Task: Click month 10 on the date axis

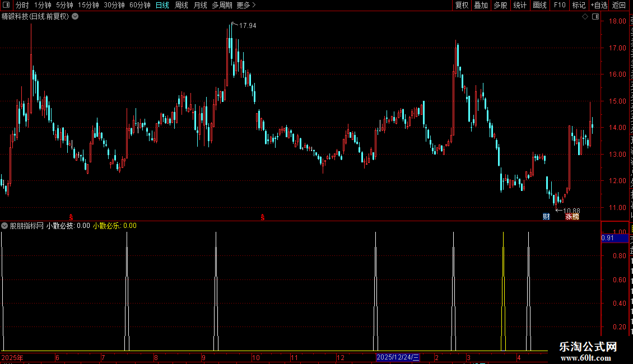Action: [256, 357]
